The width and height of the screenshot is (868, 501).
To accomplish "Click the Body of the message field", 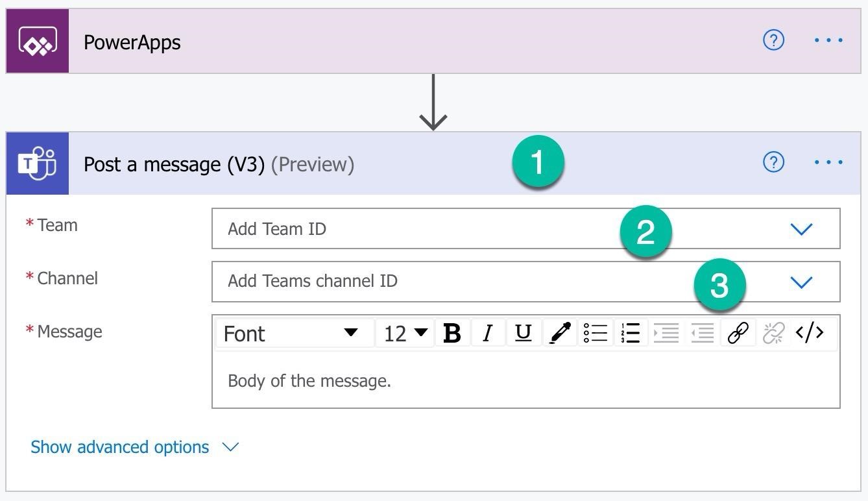I will [x=525, y=381].
